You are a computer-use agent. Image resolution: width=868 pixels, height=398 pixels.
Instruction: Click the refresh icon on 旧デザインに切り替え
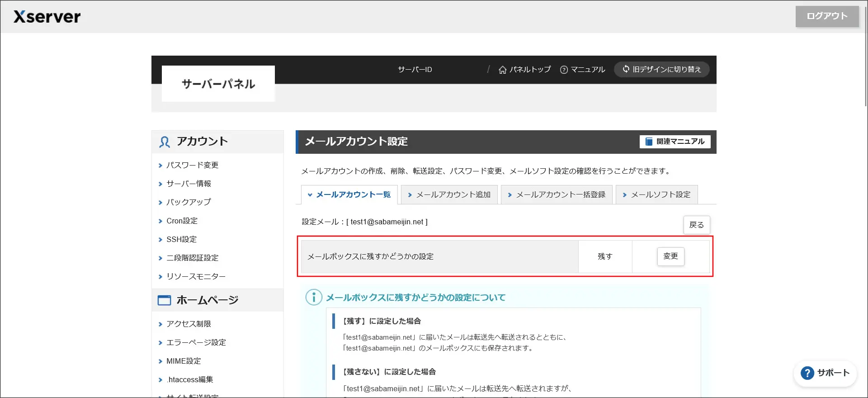(626, 69)
